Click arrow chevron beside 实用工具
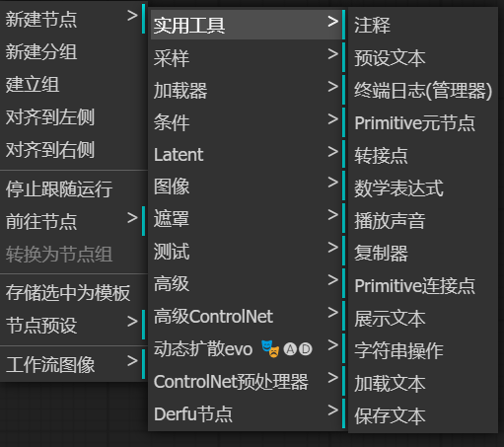 coord(332,22)
